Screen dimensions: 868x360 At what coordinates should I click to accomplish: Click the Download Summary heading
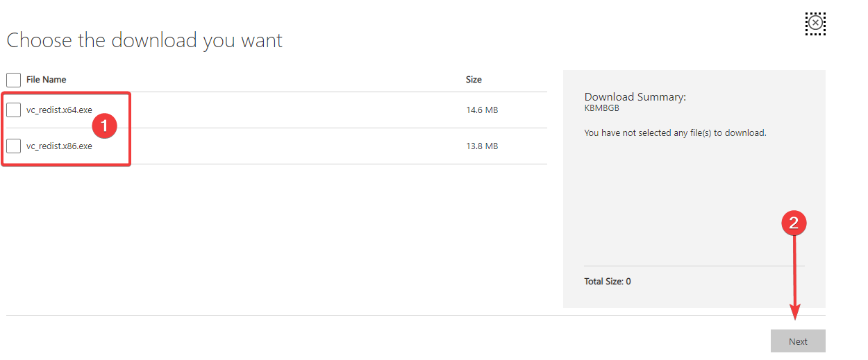[635, 97]
